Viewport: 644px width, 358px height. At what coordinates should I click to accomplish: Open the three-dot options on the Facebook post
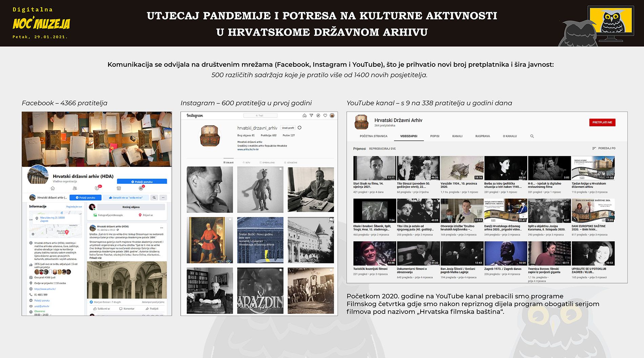[162, 227]
